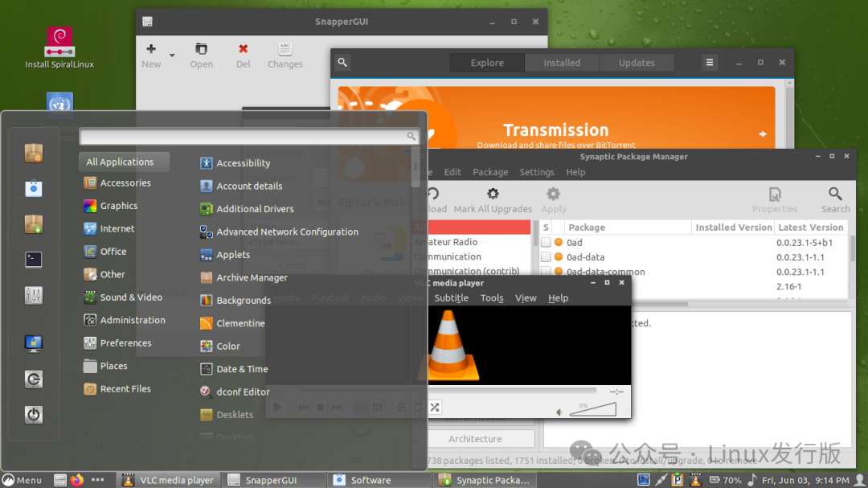Click Mark All Upgrades gear icon
The width and height of the screenshot is (868, 488).
click(x=493, y=194)
